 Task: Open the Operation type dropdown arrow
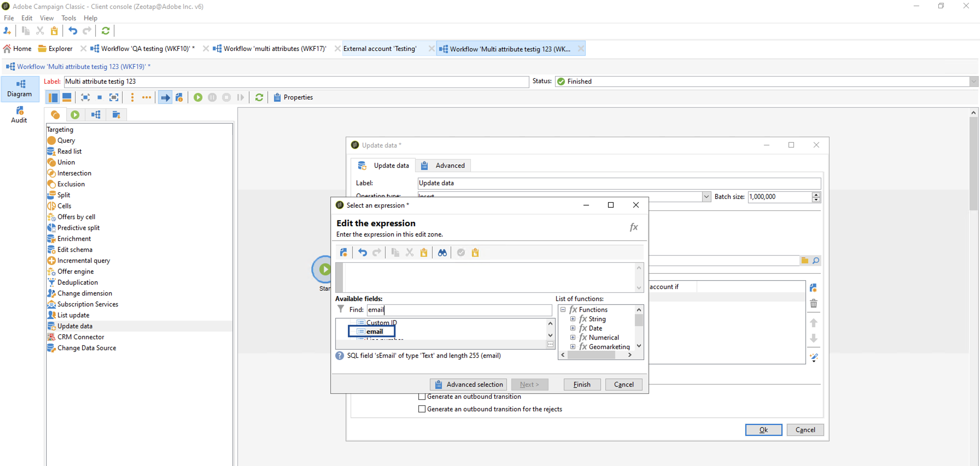coord(706,196)
